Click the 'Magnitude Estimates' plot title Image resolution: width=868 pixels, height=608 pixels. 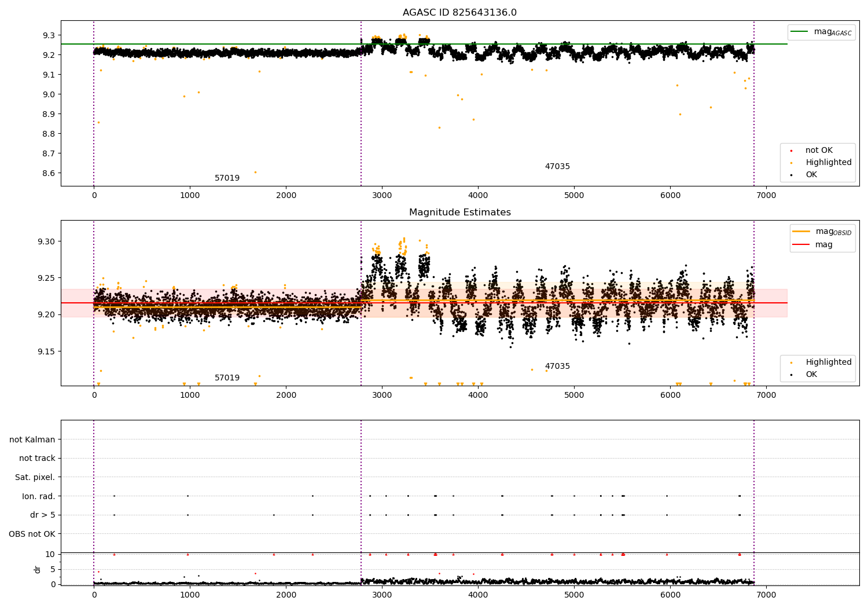pyautogui.click(x=460, y=213)
